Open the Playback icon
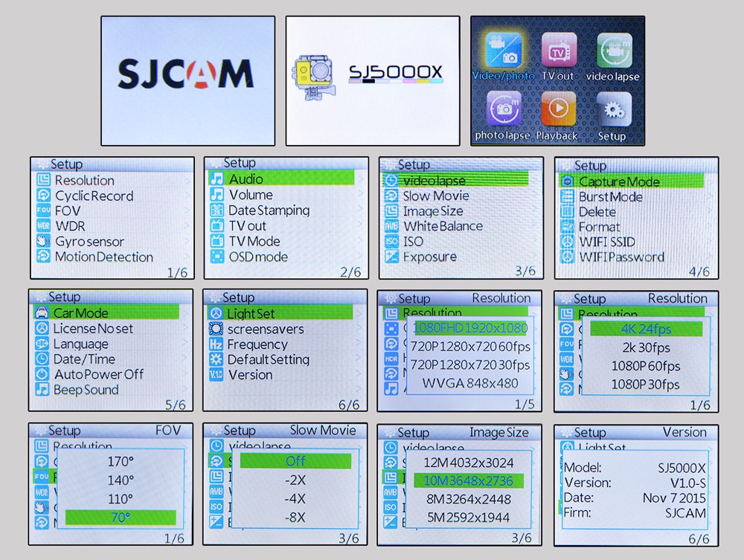744x560 pixels. click(x=557, y=110)
